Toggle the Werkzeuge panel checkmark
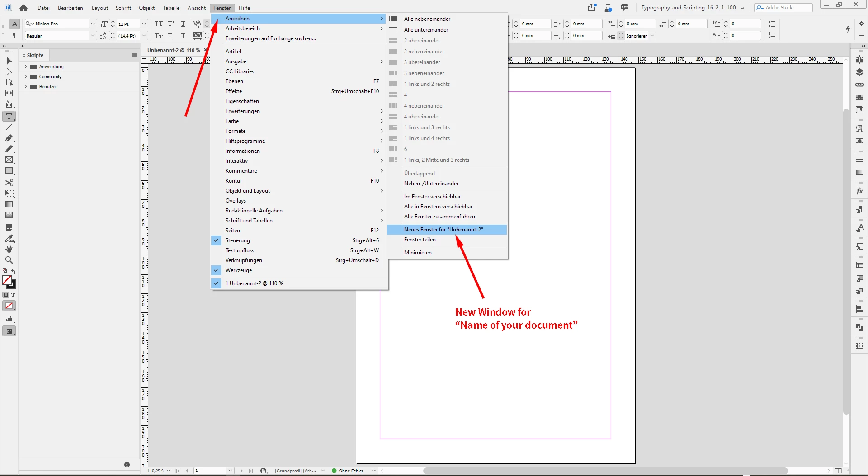 coord(216,270)
